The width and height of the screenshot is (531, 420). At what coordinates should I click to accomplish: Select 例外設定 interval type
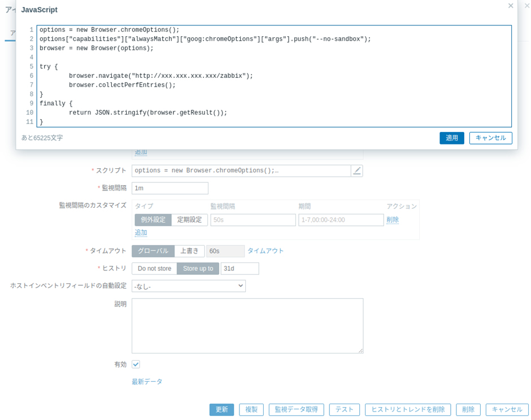point(153,220)
